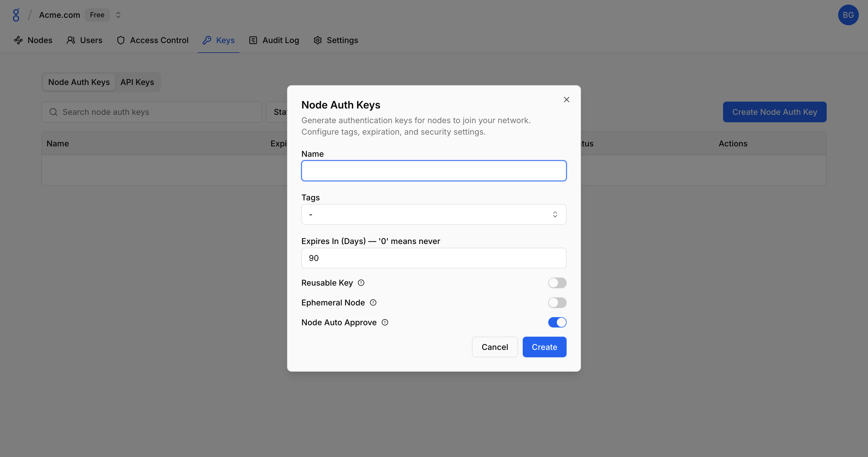This screenshot has width=868, height=457.
Task: Click the Node Auto Approve info icon
Action: tap(385, 323)
